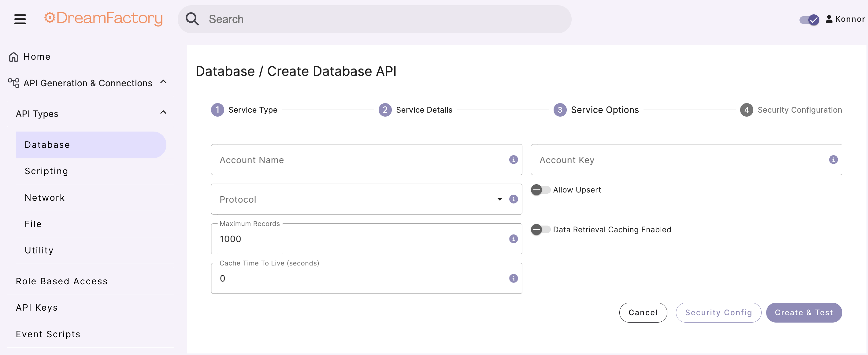Screen dimensions: 868x355
Task: Click the Cancel button
Action: tap(643, 312)
